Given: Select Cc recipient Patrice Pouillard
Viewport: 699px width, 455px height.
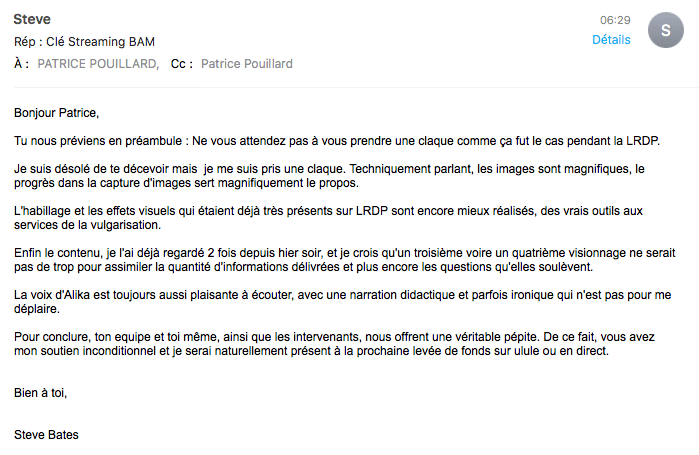Looking at the screenshot, I should pos(247,64).
